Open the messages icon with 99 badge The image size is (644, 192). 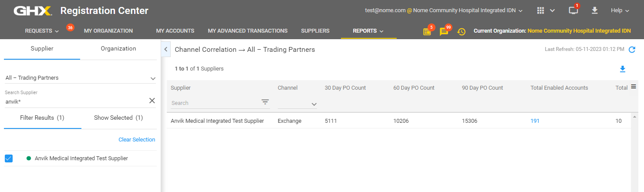tap(443, 31)
